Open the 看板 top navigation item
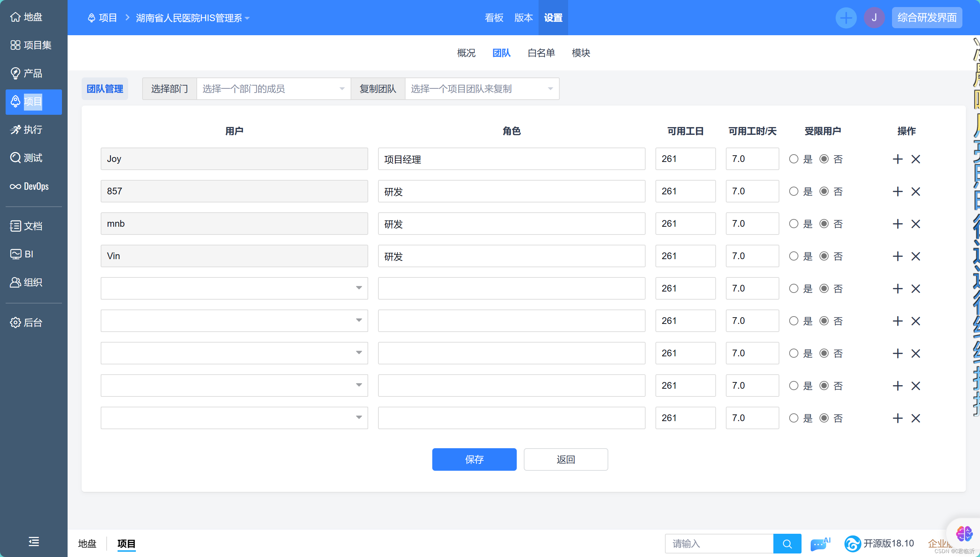The image size is (980, 557). click(x=494, y=18)
